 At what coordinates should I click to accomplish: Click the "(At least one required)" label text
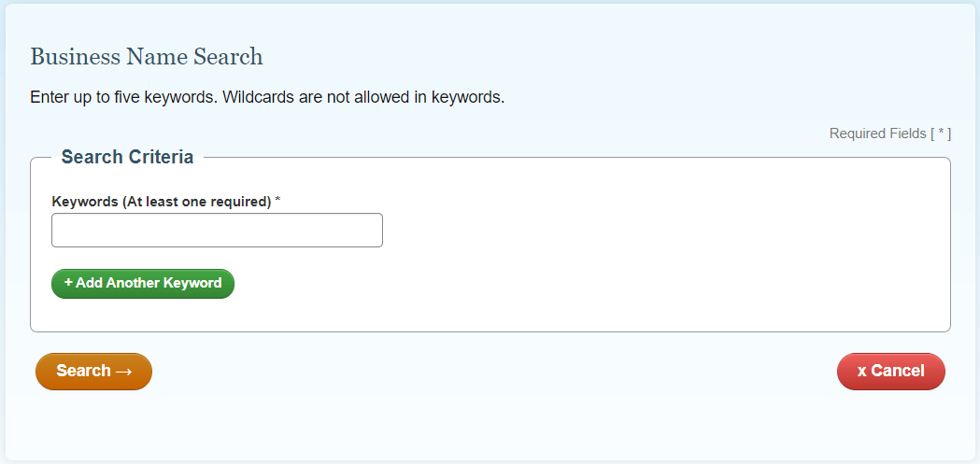pos(196,202)
